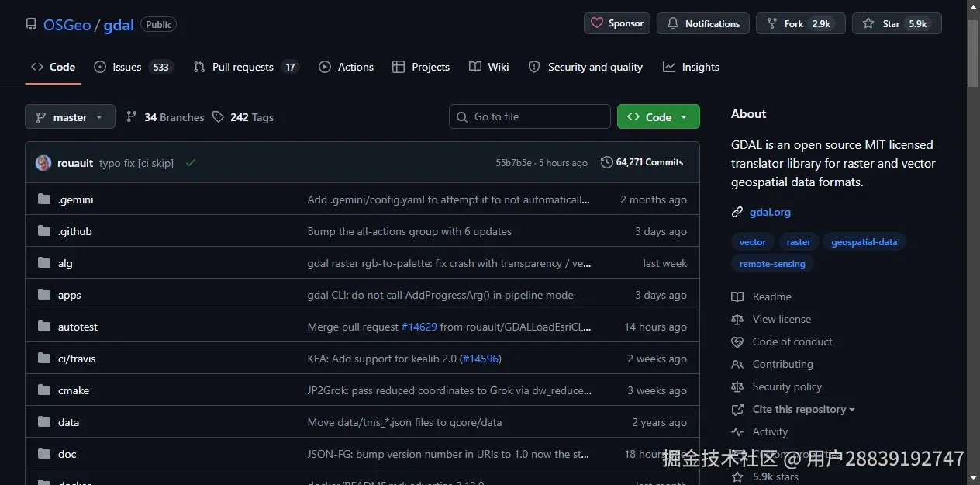Open the gdal repository name link
This screenshot has height=485, width=980.
pyautogui.click(x=119, y=25)
